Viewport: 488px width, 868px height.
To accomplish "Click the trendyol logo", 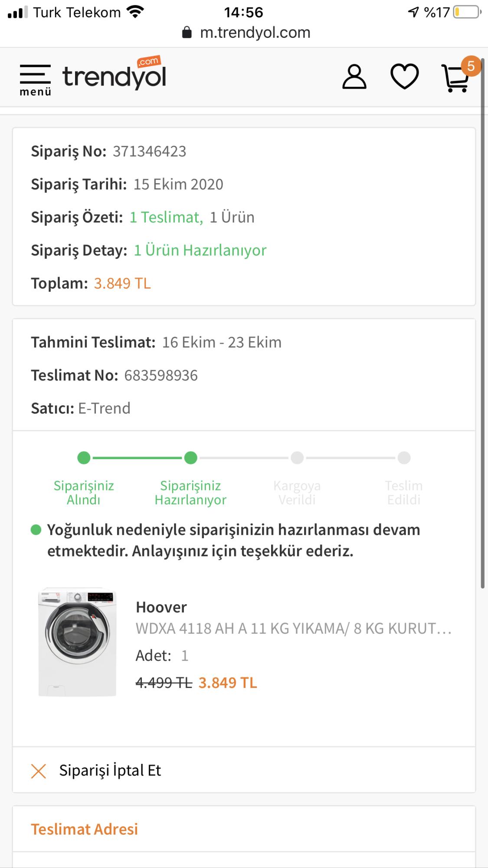I will coord(115,75).
